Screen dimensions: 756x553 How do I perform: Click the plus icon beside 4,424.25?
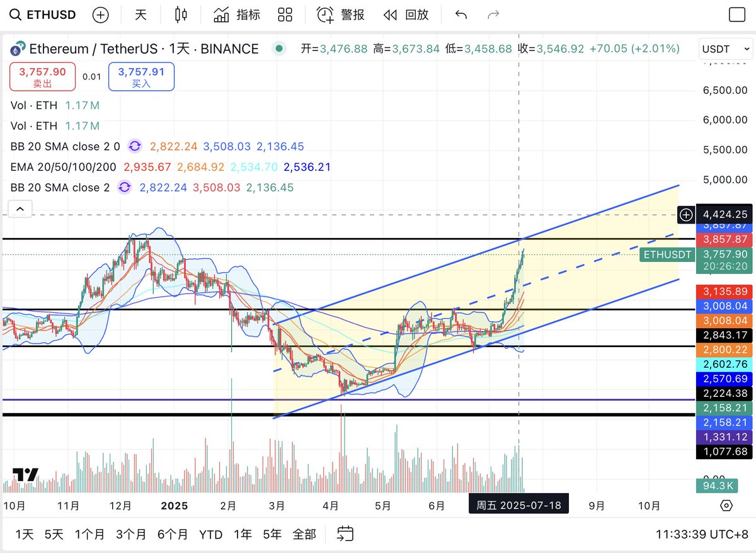(x=685, y=215)
